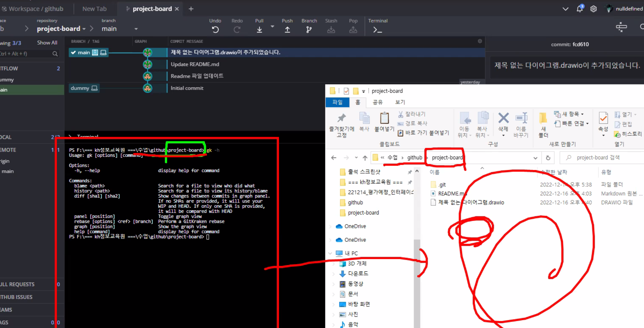Click the 수업 breadcrumb in the address bar
Image resolution: width=644 pixels, height=328 pixels.
pyautogui.click(x=392, y=158)
